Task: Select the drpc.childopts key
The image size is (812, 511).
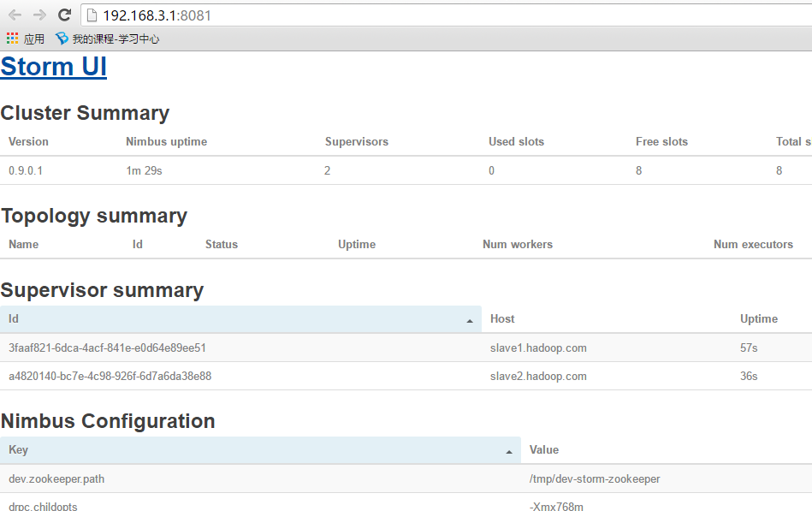Action: pyautogui.click(x=43, y=507)
